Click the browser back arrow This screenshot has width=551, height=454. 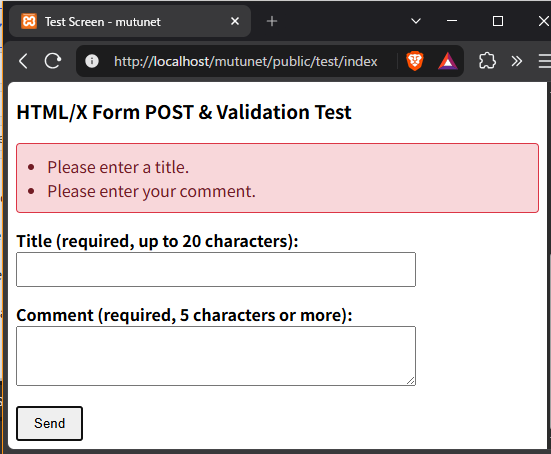(23, 61)
